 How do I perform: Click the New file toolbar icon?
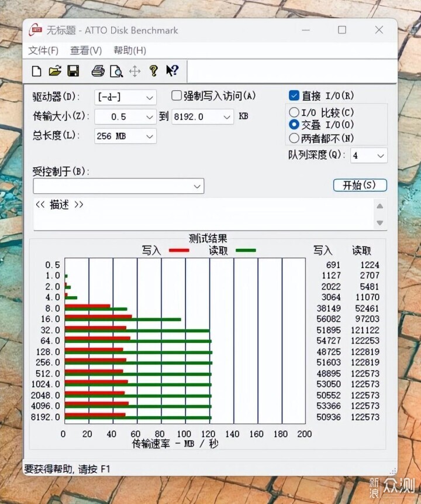[x=37, y=71]
